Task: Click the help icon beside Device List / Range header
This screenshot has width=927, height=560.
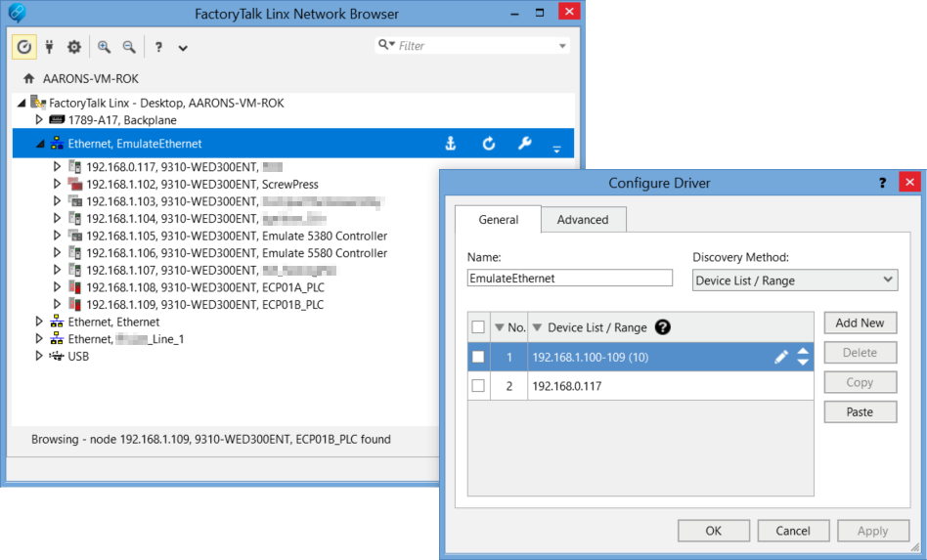Action: coord(663,326)
